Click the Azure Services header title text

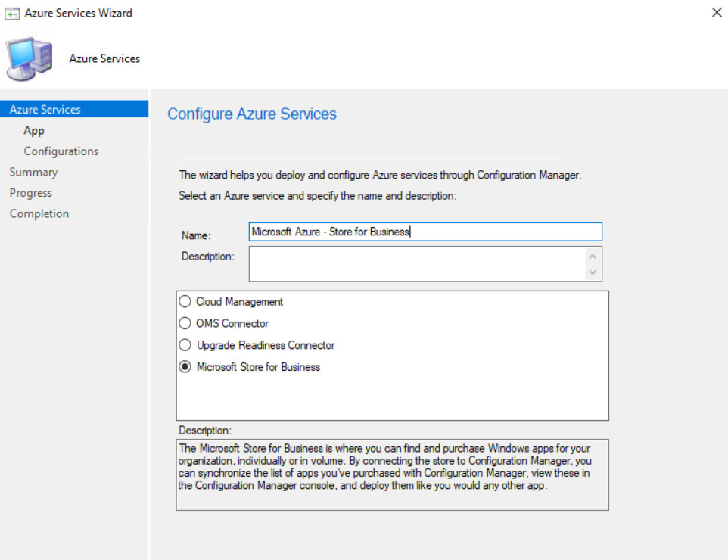[104, 58]
